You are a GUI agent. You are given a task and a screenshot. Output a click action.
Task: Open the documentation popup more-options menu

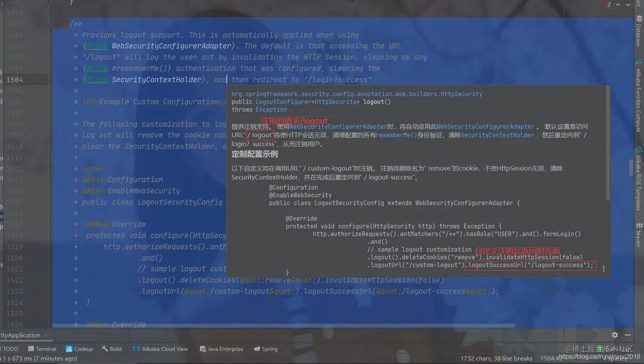(x=604, y=268)
